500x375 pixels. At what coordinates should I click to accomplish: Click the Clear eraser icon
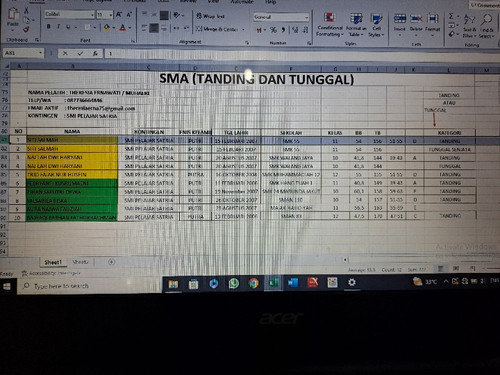452,34
